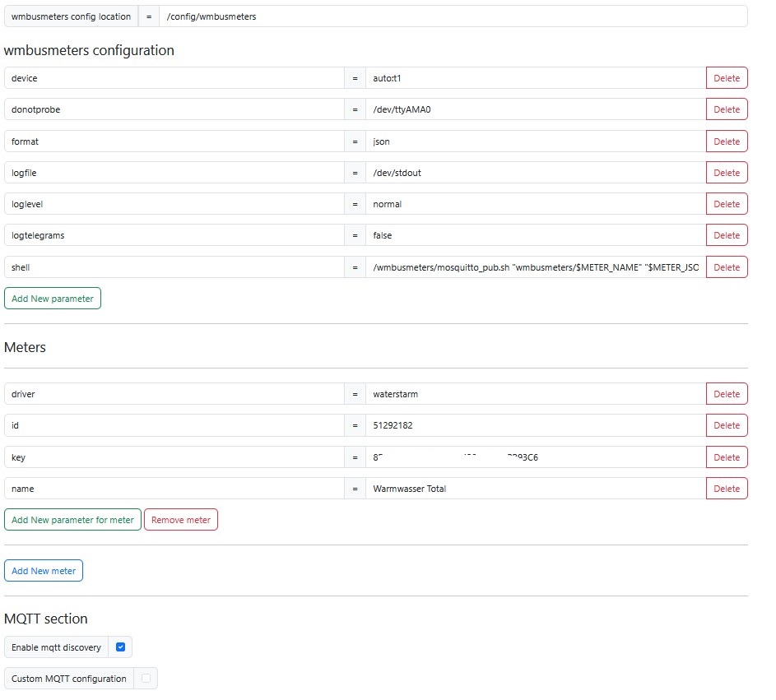Enable mqtt discovery checkbox toggle

click(x=120, y=647)
